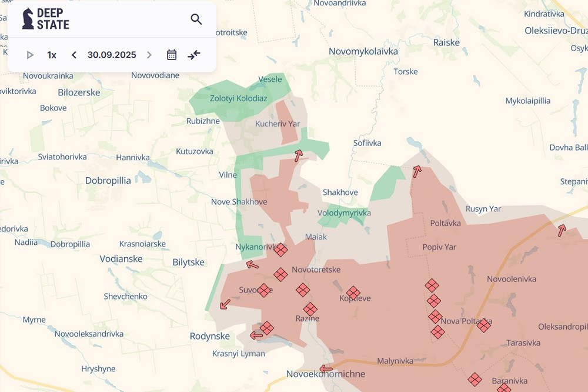This screenshot has width=588, height=392.
Task: Click the DeepState logo
Action: (46, 19)
